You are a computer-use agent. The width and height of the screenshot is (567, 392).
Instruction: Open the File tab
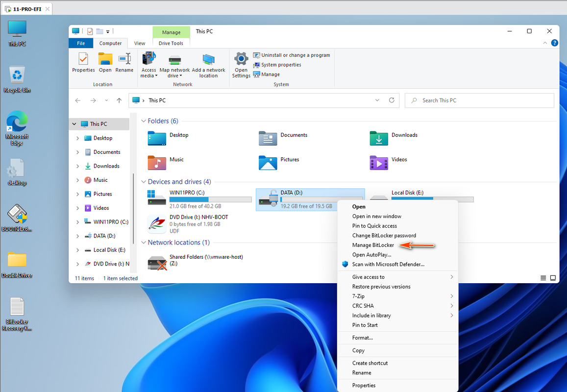[x=81, y=43]
